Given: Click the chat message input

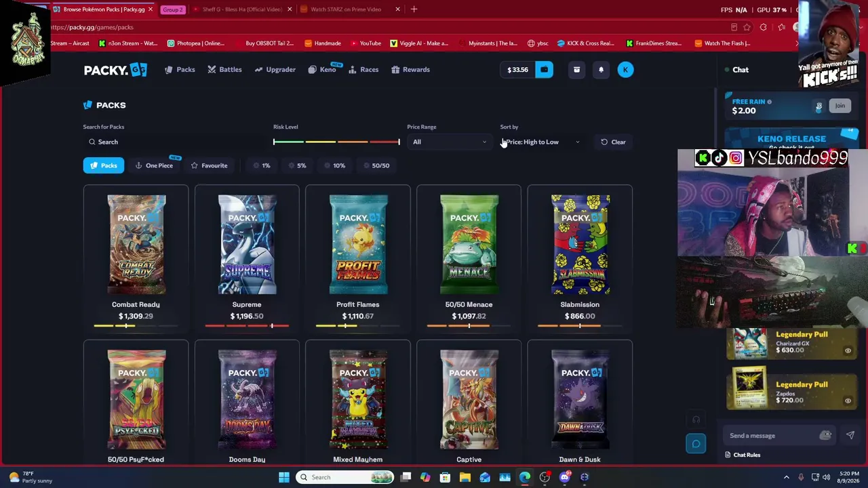Looking at the screenshot, I should point(770,436).
